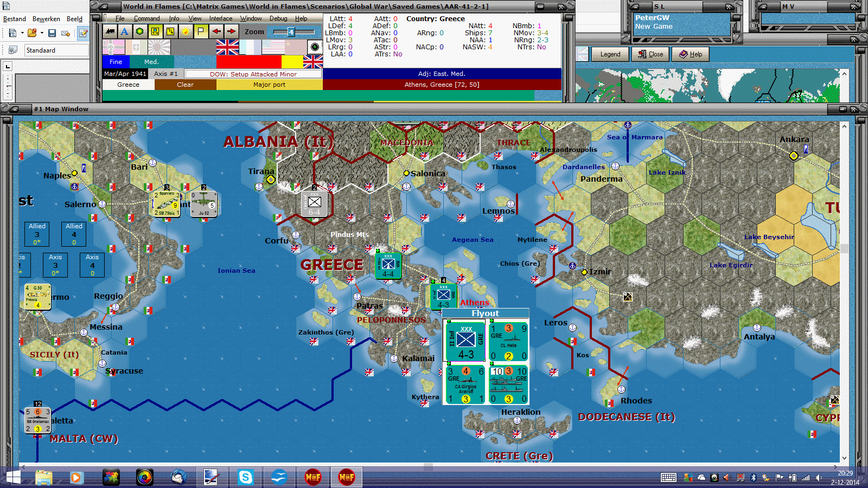Screen dimensions: 868x488
Task: Select the Union Jack flag in powers row
Action: [x=227, y=47]
